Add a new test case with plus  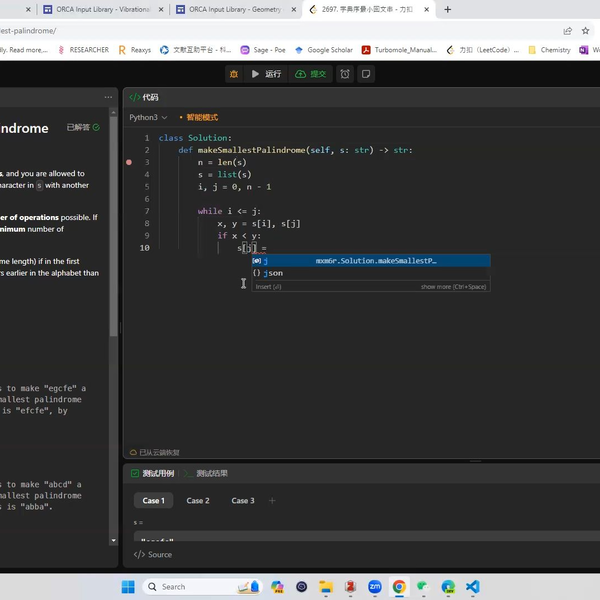[272, 501]
